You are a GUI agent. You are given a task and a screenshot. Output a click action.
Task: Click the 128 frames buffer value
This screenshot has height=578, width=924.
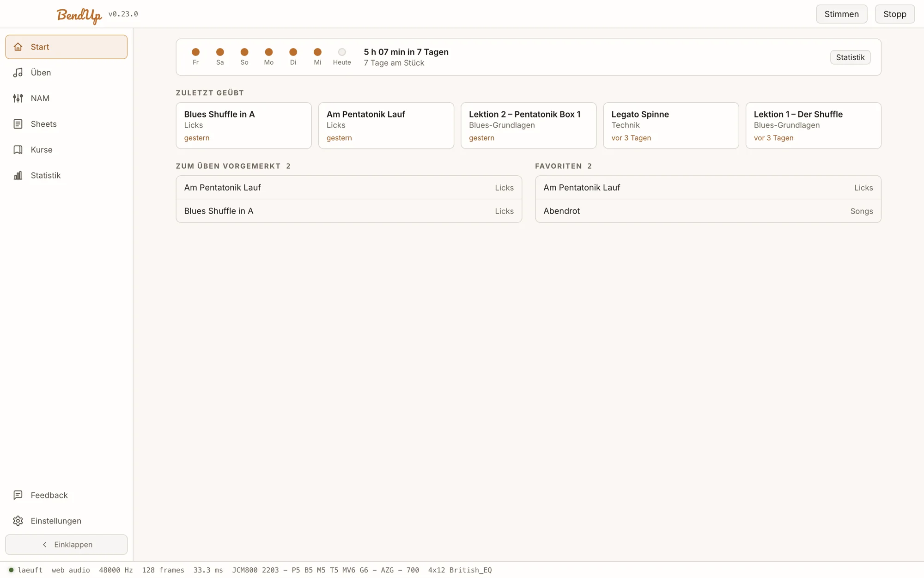[163, 570]
